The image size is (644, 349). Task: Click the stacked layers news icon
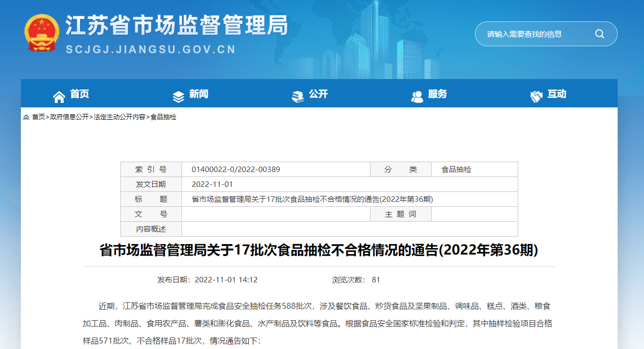tap(179, 96)
